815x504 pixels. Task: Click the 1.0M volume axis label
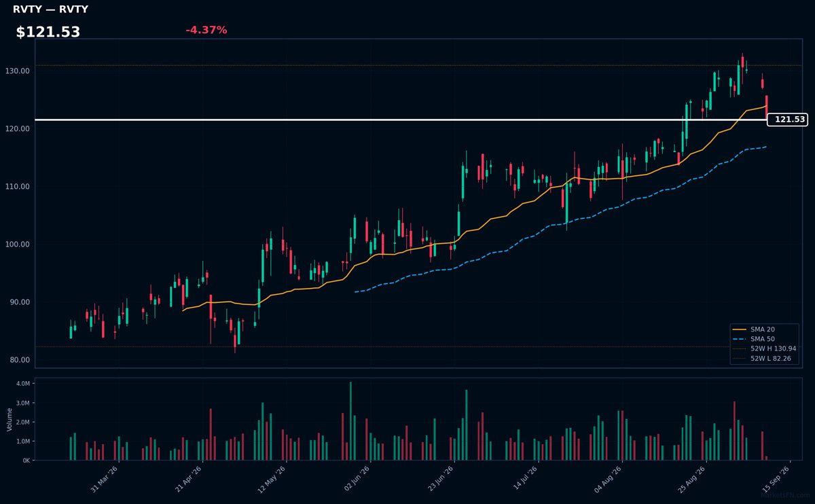click(x=22, y=441)
